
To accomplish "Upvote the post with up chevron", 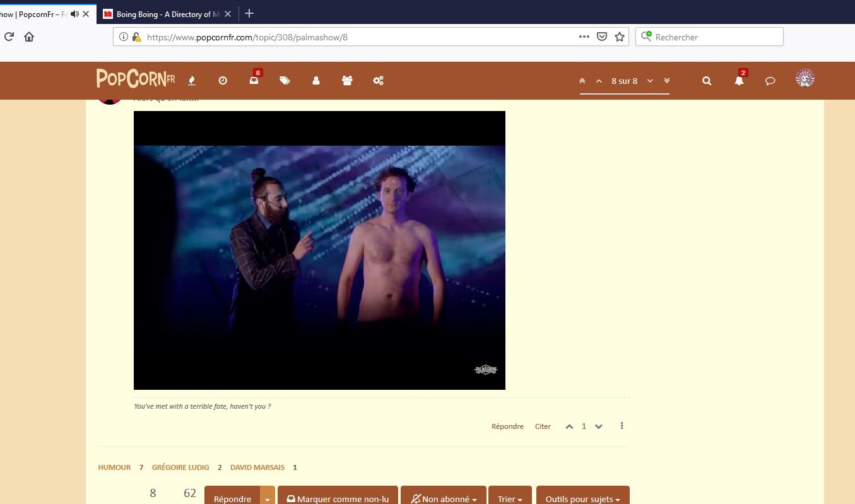I will coord(569,426).
